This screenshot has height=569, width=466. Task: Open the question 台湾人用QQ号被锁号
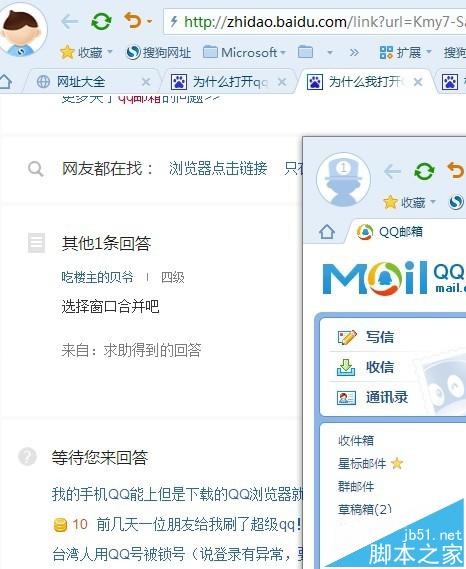177,554
